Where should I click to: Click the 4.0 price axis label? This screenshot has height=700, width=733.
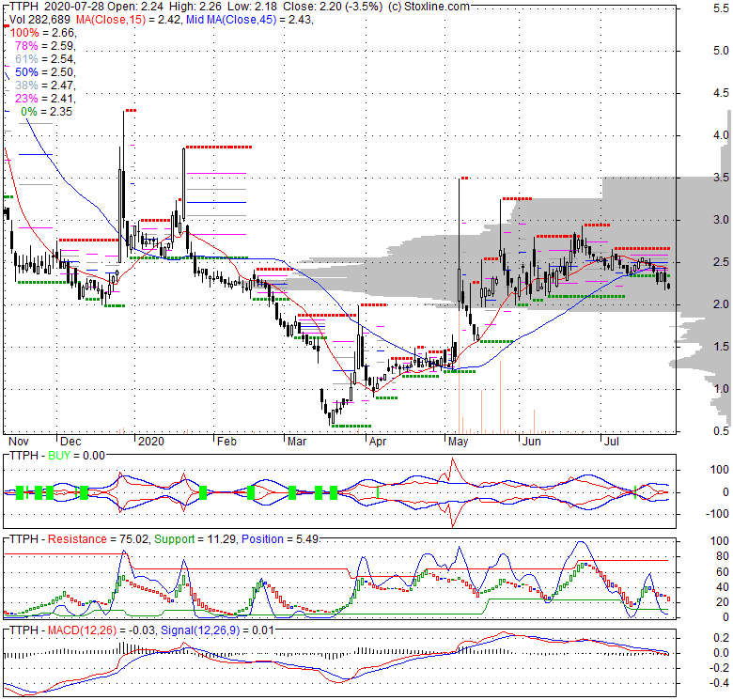coord(721,135)
